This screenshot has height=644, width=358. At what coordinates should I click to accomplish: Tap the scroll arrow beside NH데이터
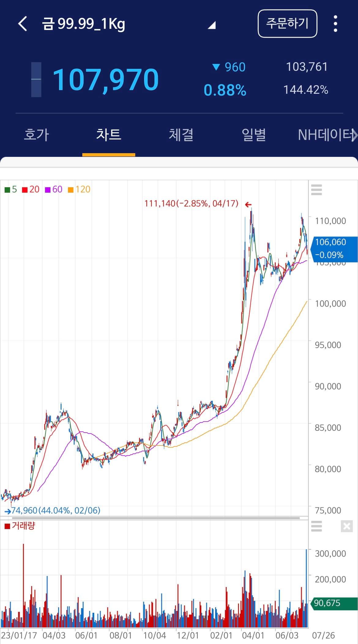click(354, 135)
